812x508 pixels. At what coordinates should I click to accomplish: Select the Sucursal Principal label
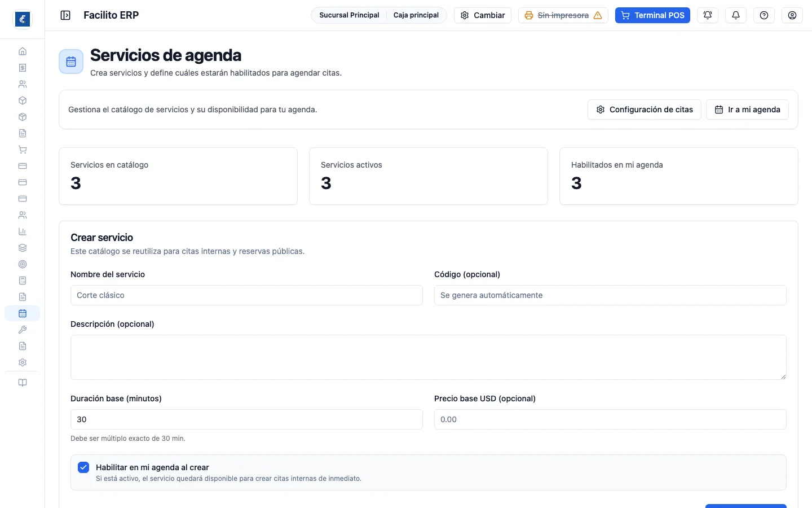click(349, 15)
